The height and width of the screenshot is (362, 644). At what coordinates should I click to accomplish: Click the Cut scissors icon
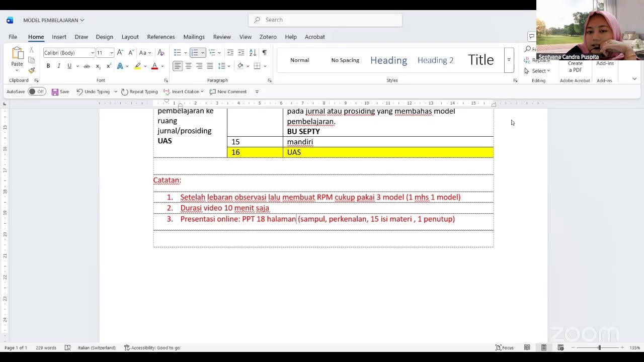coord(31,50)
